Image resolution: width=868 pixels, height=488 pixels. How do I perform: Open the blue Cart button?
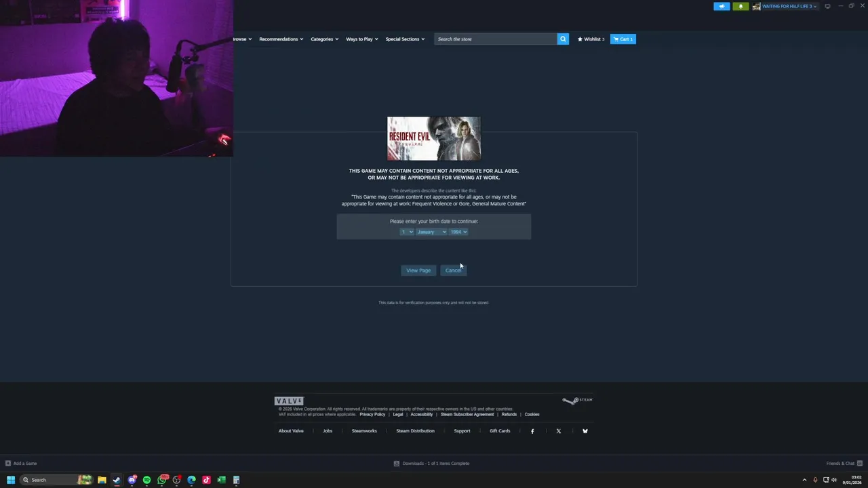pyautogui.click(x=623, y=39)
